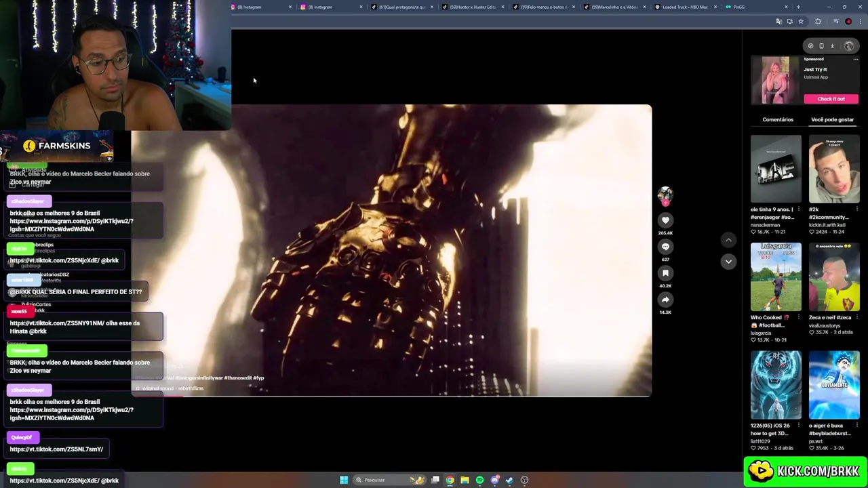Bookmark this page with the star icon
868x488 pixels.
coord(801,22)
